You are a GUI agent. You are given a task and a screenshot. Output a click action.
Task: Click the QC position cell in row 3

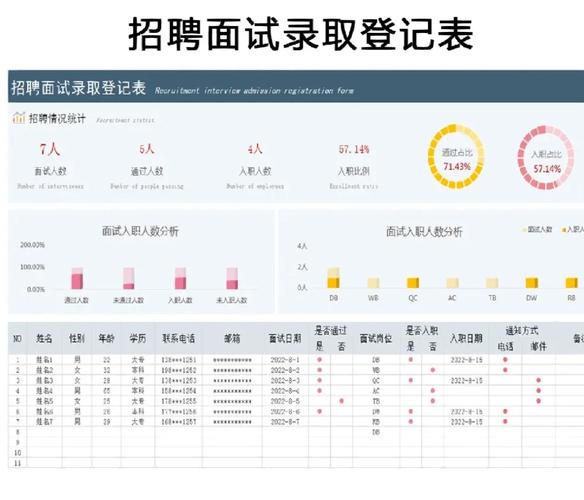[376, 380]
